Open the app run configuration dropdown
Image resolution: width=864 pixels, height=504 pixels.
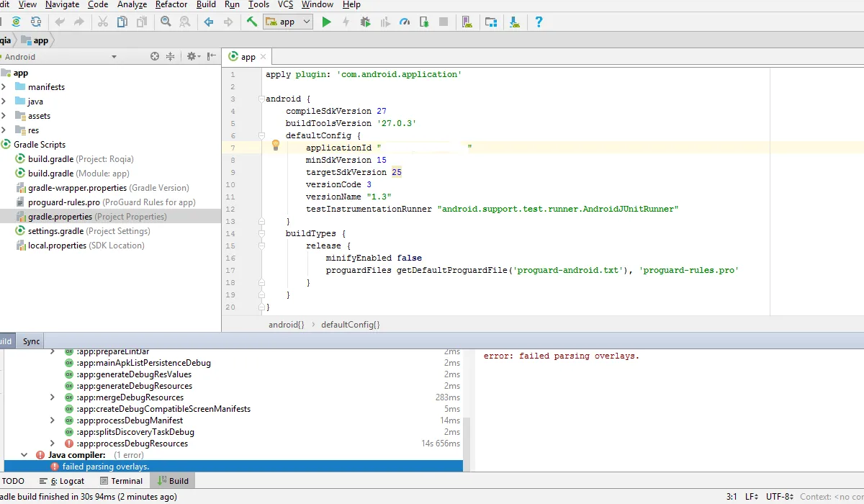(288, 22)
